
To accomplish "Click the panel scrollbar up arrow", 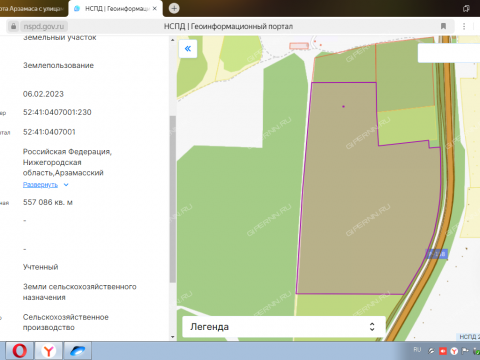I will coord(172,40).
